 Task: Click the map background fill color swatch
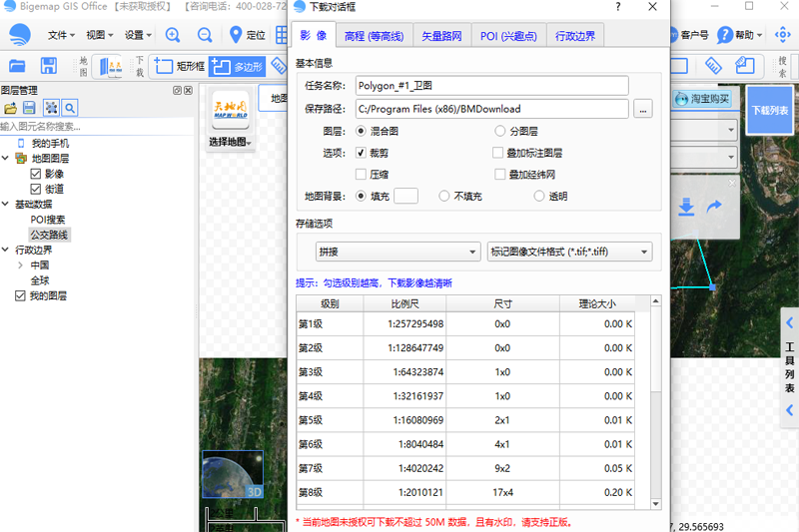click(x=405, y=197)
